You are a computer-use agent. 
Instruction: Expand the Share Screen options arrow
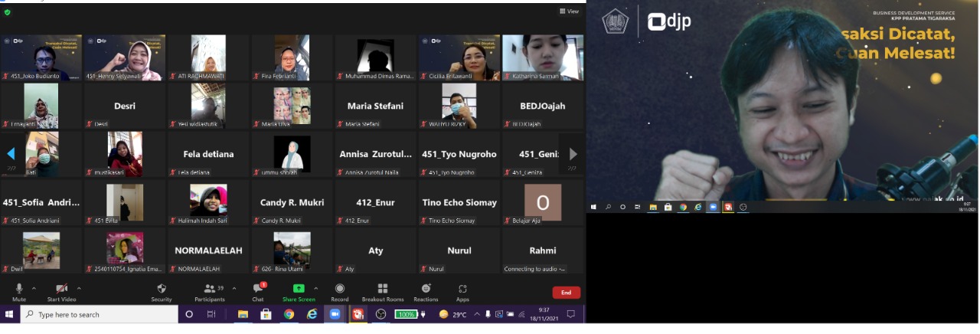pos(315,289)
